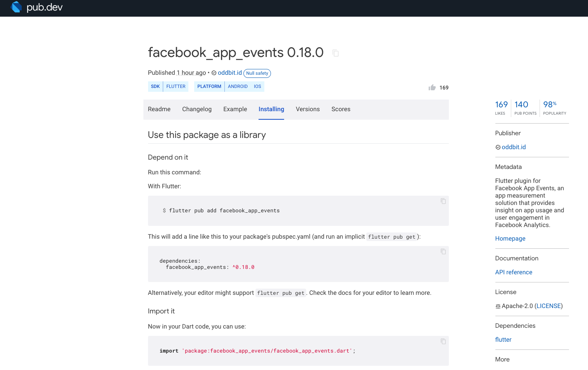Open the Scores tab
Screen dimensions: 588x370
click(x=341, y=109)
